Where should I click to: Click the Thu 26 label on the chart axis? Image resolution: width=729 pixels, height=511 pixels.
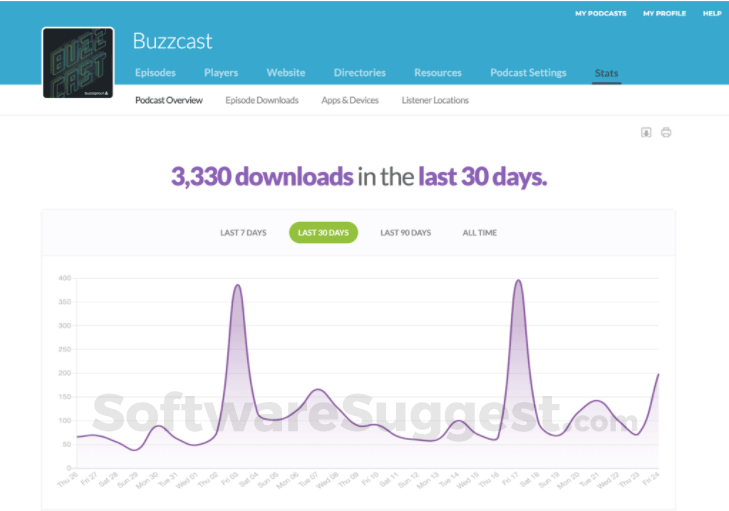pos(67,479)
